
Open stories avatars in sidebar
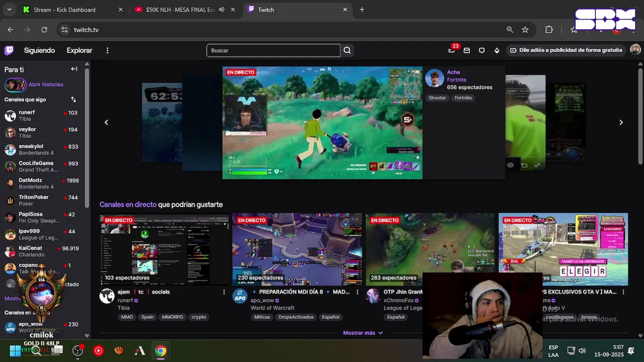[15, 84]
